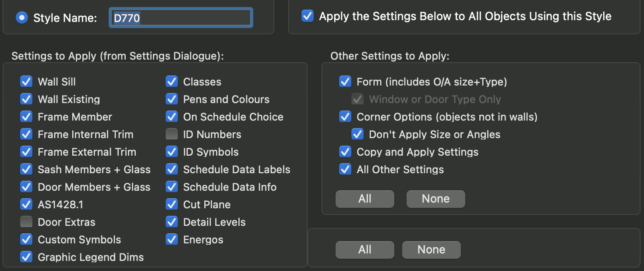644x271 pixels.
Task: Enable the Door Extras checkbox
Action: (x=26, y=222)
